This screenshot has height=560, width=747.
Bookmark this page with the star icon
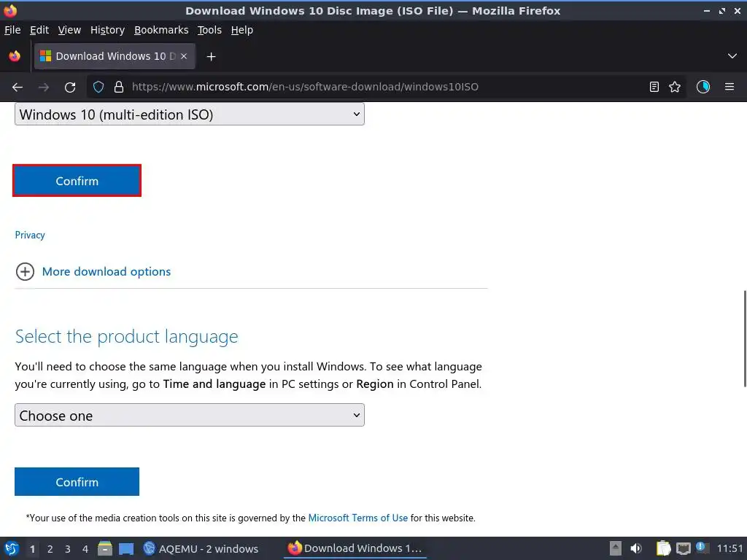[675, 87]
